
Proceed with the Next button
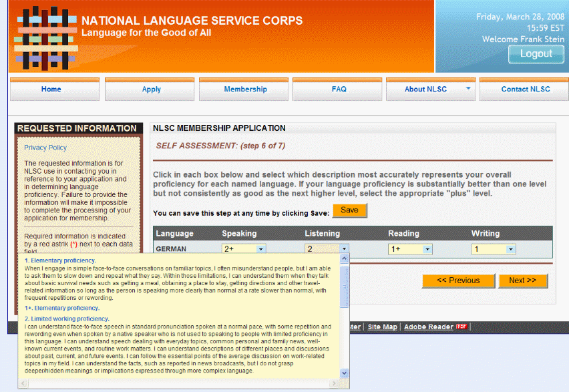coord(523,280)
